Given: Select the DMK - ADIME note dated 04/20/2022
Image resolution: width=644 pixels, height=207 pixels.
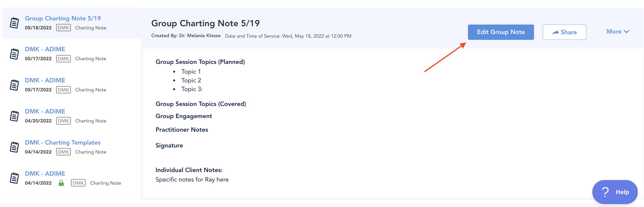Looking at the screenshot, I should (x=45, y=111).
